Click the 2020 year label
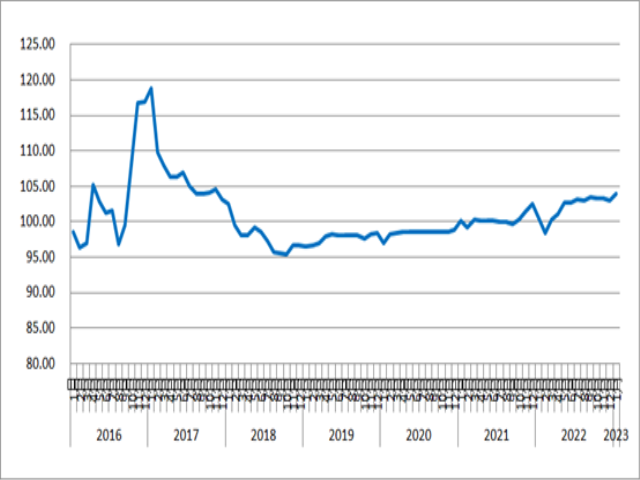Viewport: 640px width, 480px height. [x=418, y=435]
